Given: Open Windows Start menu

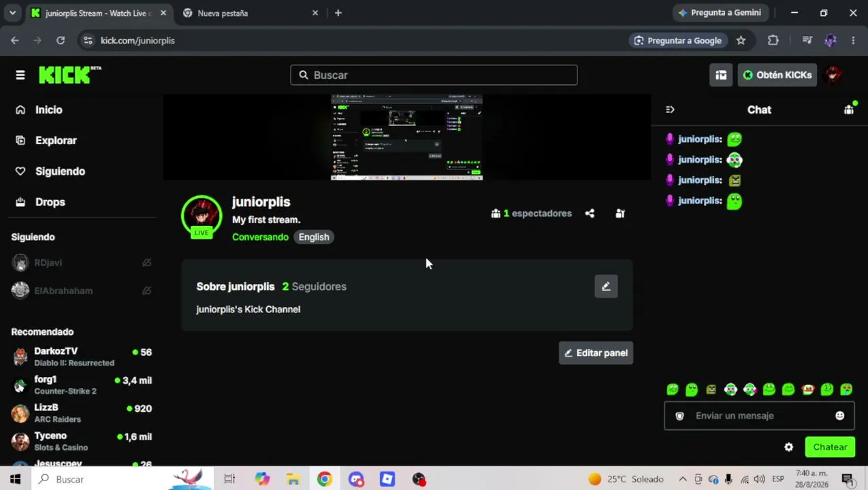Looking at the screenshot, I should click(x=15, y=479).
